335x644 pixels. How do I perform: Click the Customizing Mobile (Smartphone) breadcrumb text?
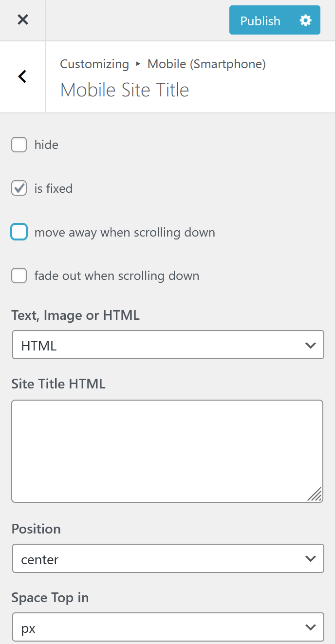[x=163, y=64]
